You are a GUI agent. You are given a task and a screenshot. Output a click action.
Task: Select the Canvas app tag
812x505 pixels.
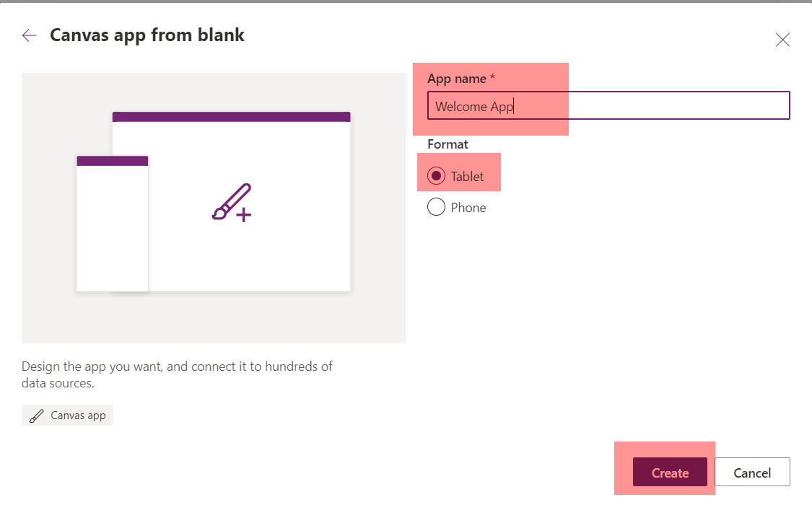(x=66, y=415)
